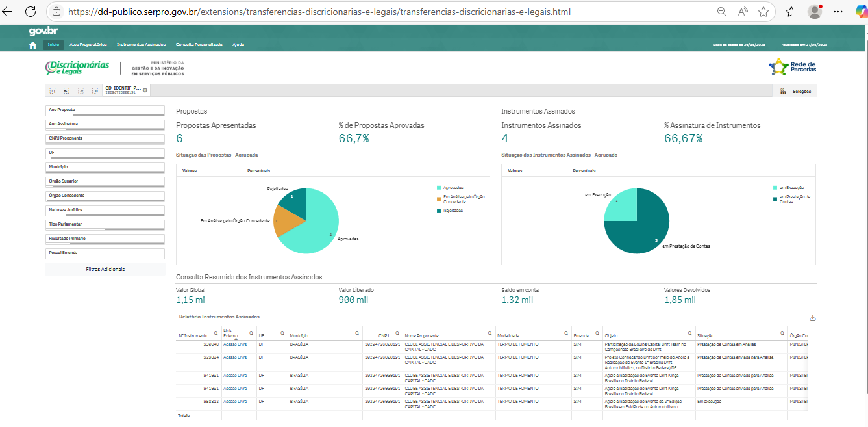Switch Propostas chart to Percentuais view
868x427 pixels.
(x=259, y=171)
